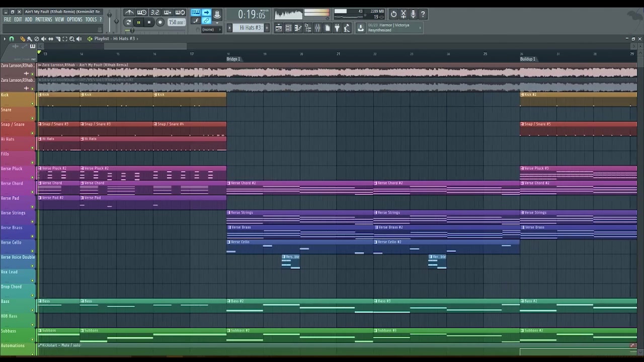This screenshot has height=362, width=644.
Task: Open the Verse Cello #2 clip menu arrow
Action: pyautogui.click(x=376, y=242)
